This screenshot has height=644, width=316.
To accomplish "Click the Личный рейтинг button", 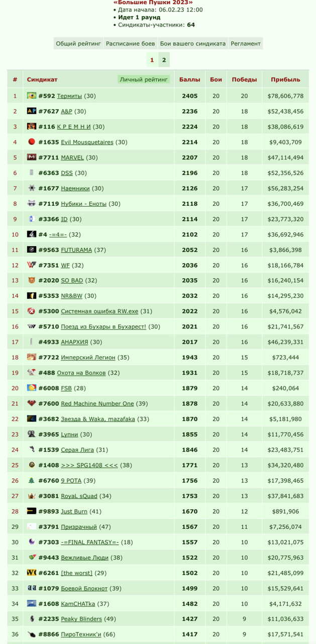I will point(144,79).
